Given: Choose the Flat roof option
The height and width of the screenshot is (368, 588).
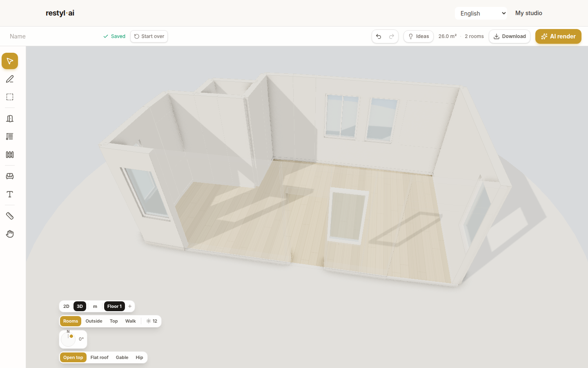Looking at the screenshot, I should pos(100,357).
